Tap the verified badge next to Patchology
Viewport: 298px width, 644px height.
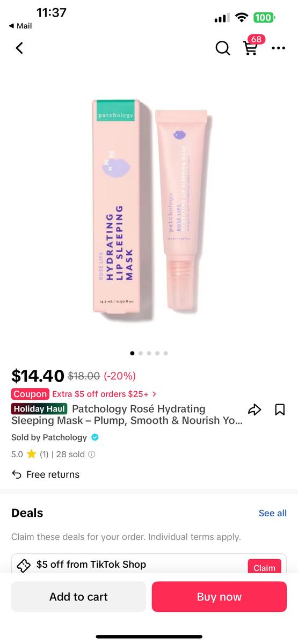coord(95,437)
